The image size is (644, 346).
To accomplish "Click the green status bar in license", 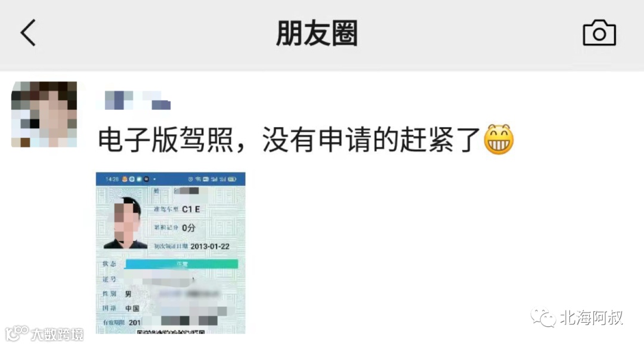I will tap(181, 264).
